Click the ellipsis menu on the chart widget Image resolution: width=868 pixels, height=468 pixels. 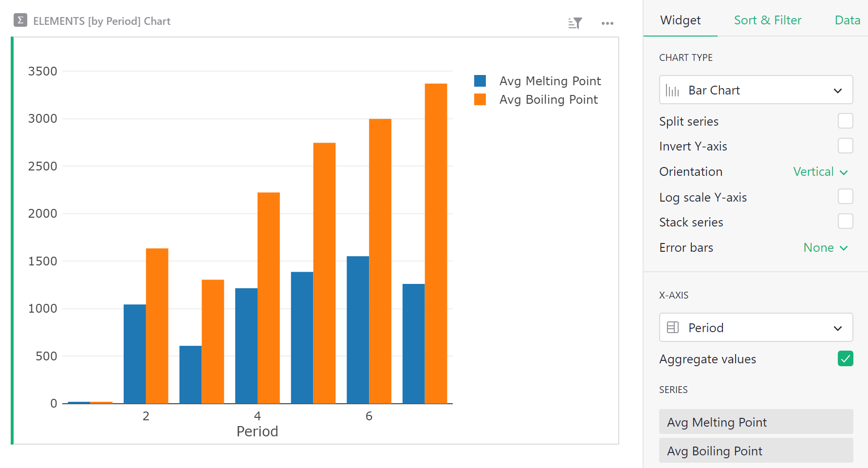click(607, 23)
